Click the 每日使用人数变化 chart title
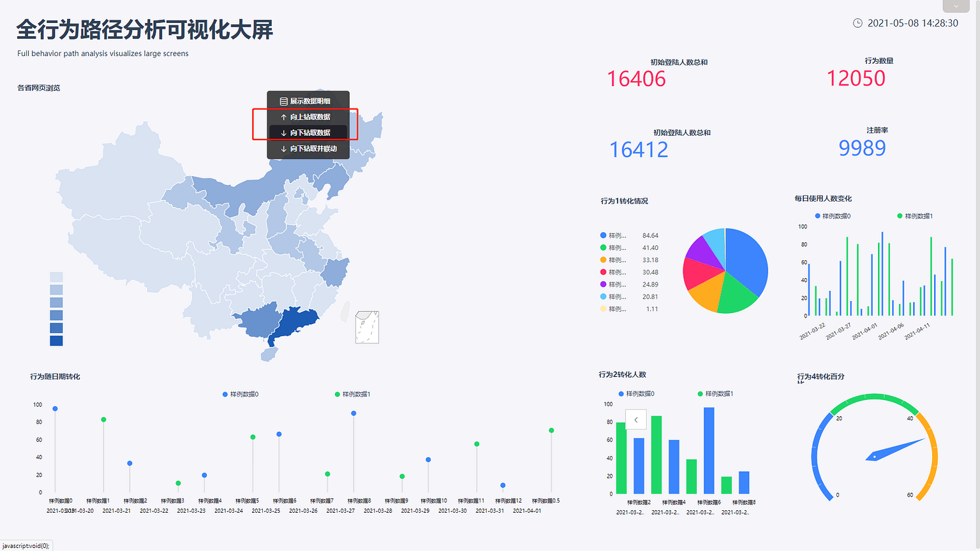980x551 pixels. click(823, 198)
